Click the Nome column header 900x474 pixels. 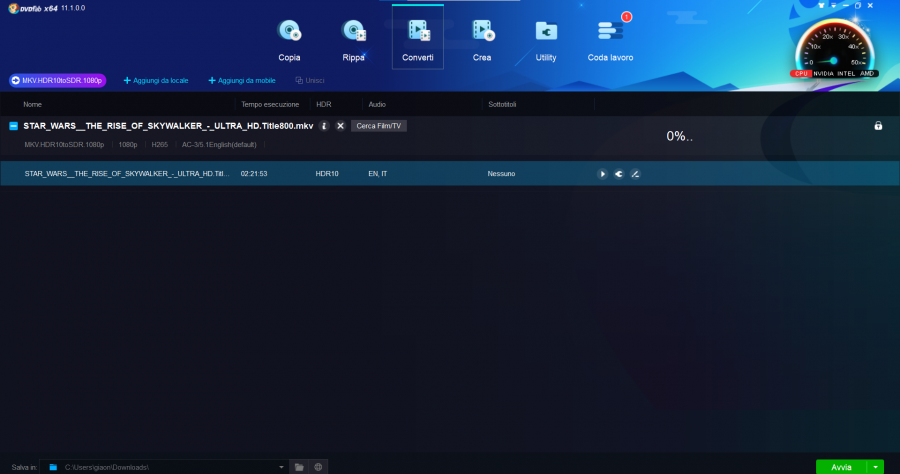[x=32, y=104]
